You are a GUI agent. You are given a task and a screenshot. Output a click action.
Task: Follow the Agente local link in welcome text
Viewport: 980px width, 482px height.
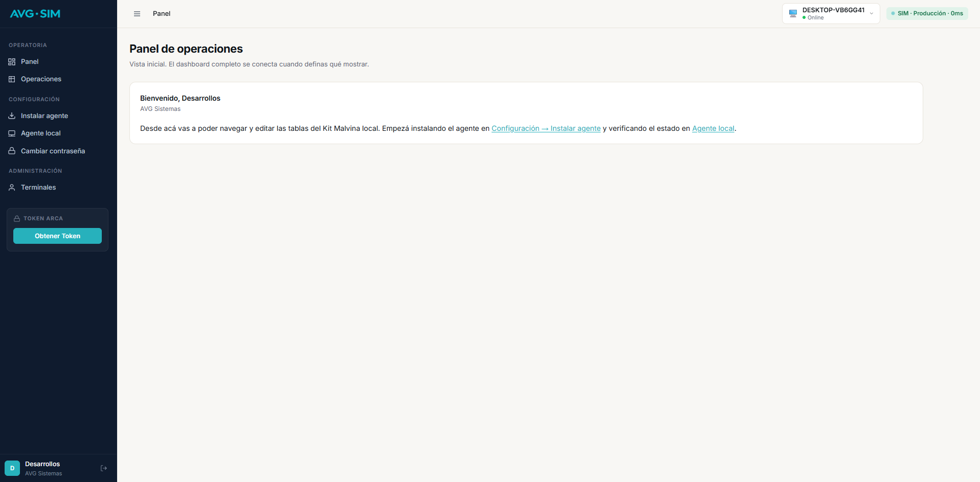click(x=713, y=129)
